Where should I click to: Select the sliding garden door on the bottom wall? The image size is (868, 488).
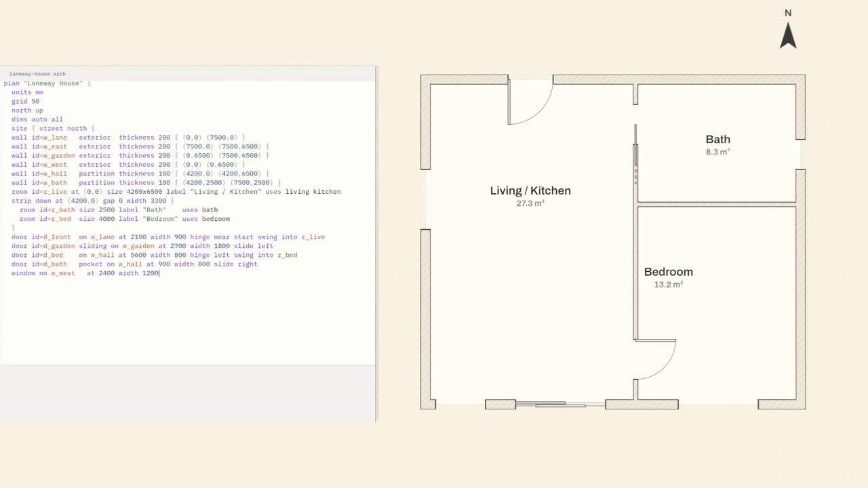[561, 404]
